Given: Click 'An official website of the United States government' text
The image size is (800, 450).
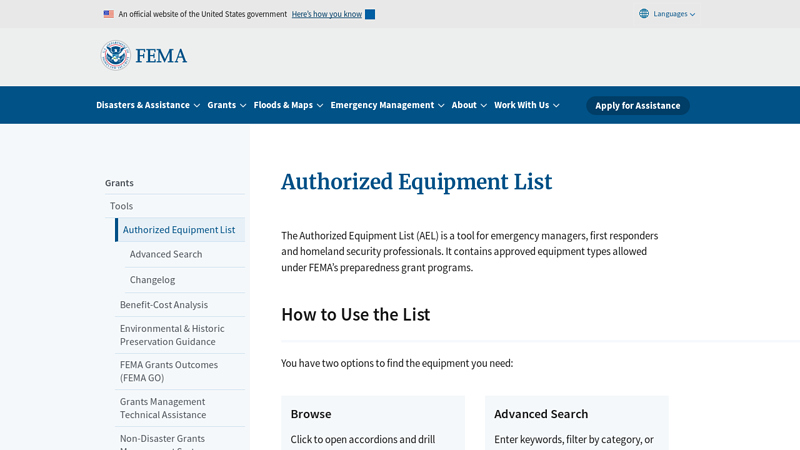Looking at the screenshot, I should [x=203, y=14].
